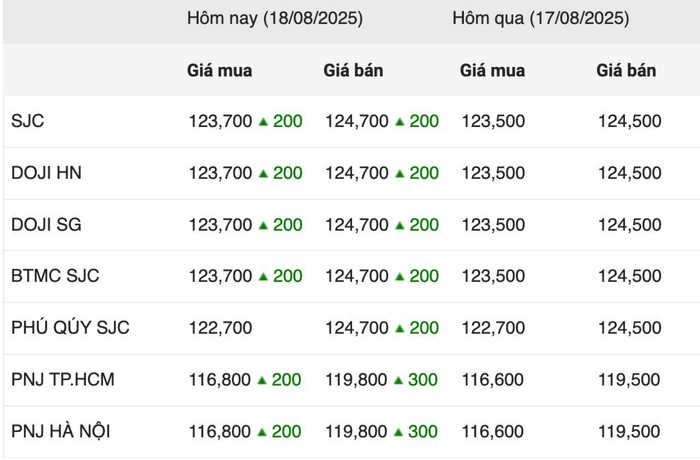Click the green up arrow in SJC sell price
Viewport: 700px width, 460px height.
400,121
